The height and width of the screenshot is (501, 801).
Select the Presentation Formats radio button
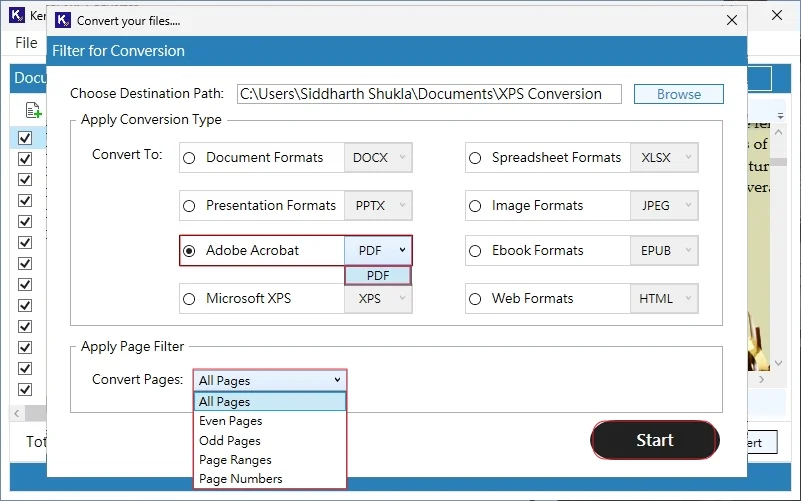point(189,206)
